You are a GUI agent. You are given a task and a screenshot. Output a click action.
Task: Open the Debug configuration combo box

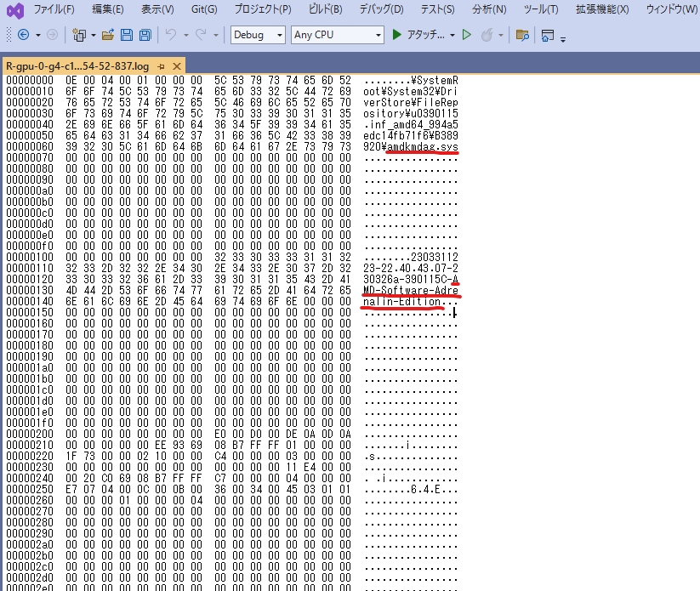click(x=258, y=35)
